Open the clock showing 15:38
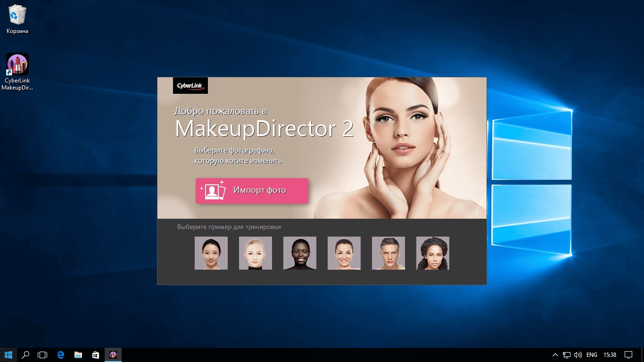The image size is (644, 362). pyautogui.click(x=610, y=355)
